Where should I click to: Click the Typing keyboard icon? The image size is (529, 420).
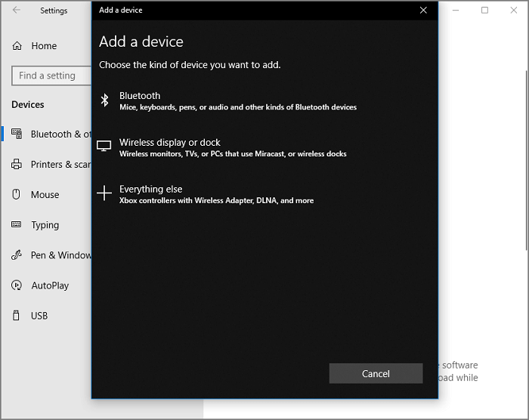coord(17,225)
